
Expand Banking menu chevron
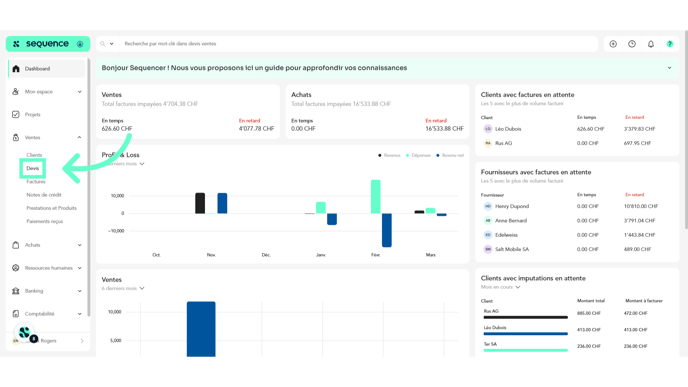(x=79, y=291)
